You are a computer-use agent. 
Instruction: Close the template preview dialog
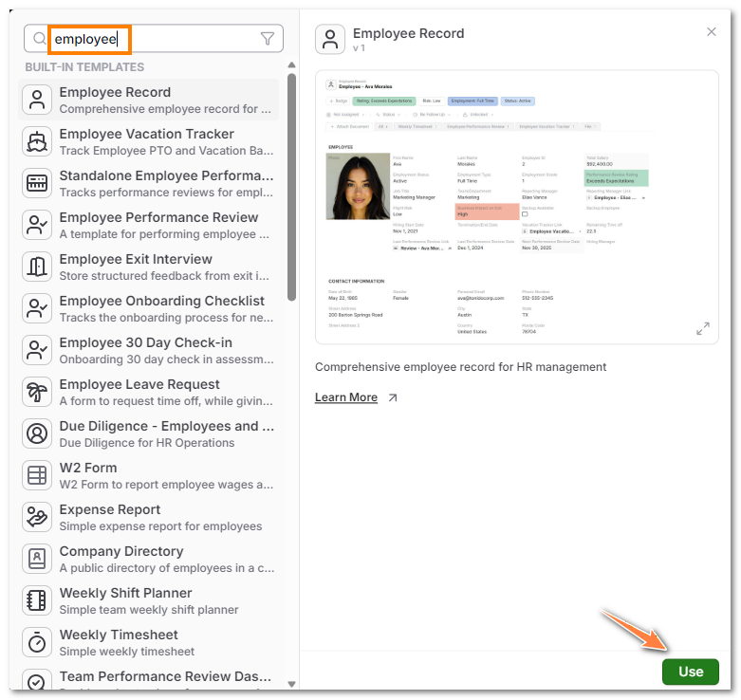[712, 32]
